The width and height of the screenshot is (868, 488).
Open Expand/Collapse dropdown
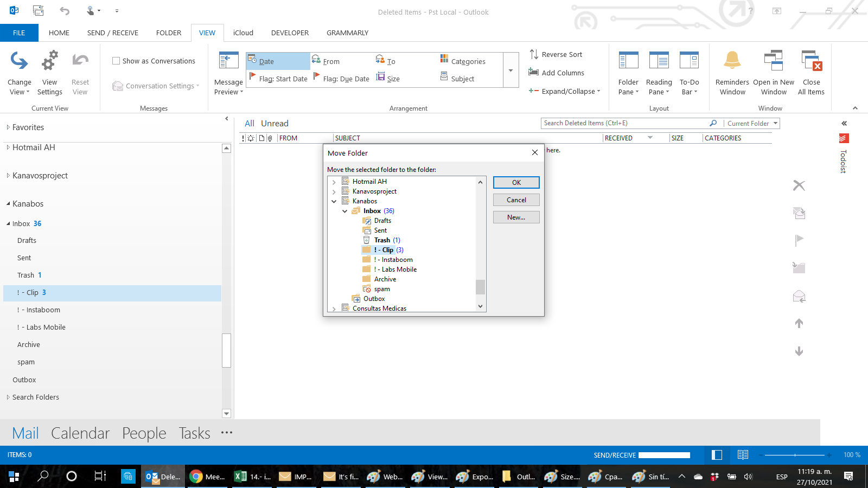coord(564,91)
